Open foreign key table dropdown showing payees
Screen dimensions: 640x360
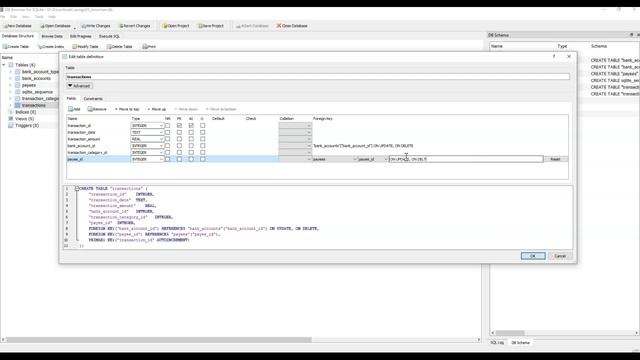[x=335, y=159]
